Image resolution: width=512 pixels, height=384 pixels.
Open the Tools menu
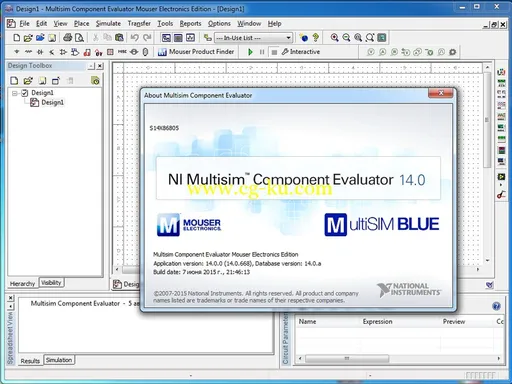165,24
